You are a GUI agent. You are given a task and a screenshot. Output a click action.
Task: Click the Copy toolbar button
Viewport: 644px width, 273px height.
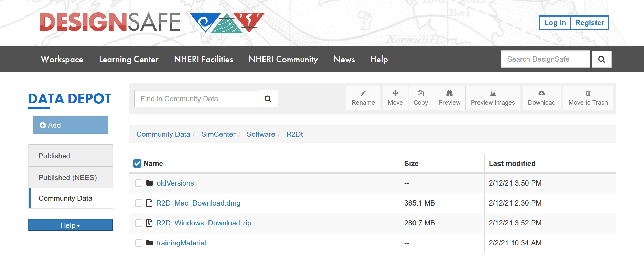pyautogui.click(x=420, y=98)
